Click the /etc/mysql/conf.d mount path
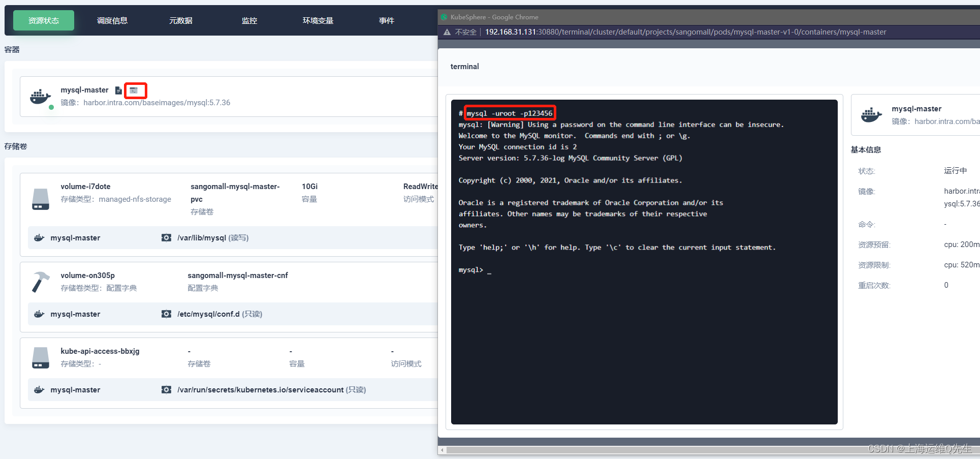This screenshot has height=459, width=980. tap(208, 314)
